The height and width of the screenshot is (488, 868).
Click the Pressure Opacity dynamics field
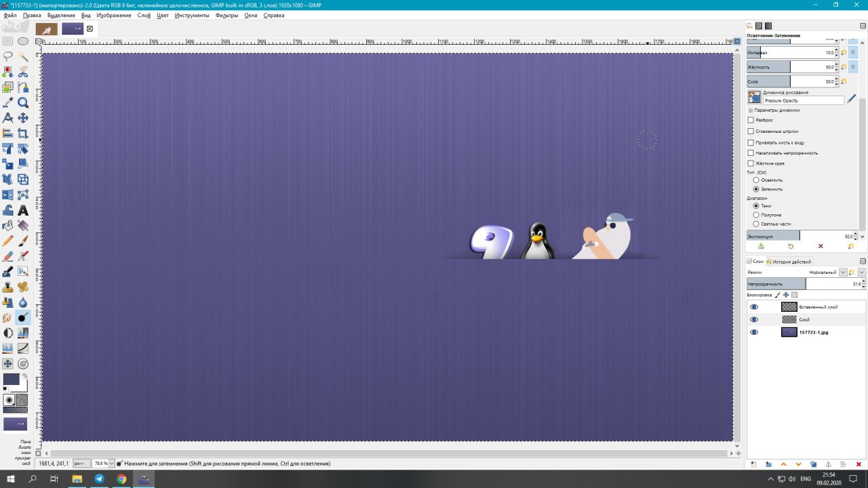(804, 100)
